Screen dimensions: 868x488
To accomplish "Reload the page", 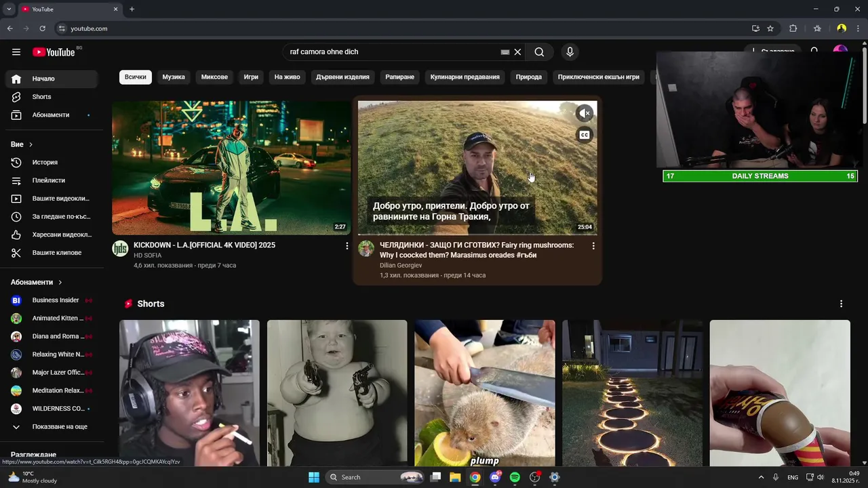I will pyautogui.click(x=42, y=28).
